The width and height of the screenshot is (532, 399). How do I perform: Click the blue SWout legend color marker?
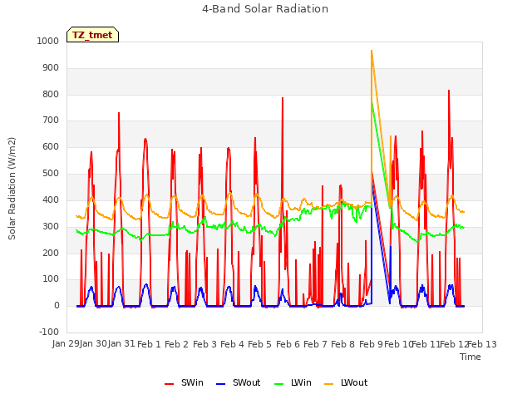220,384
